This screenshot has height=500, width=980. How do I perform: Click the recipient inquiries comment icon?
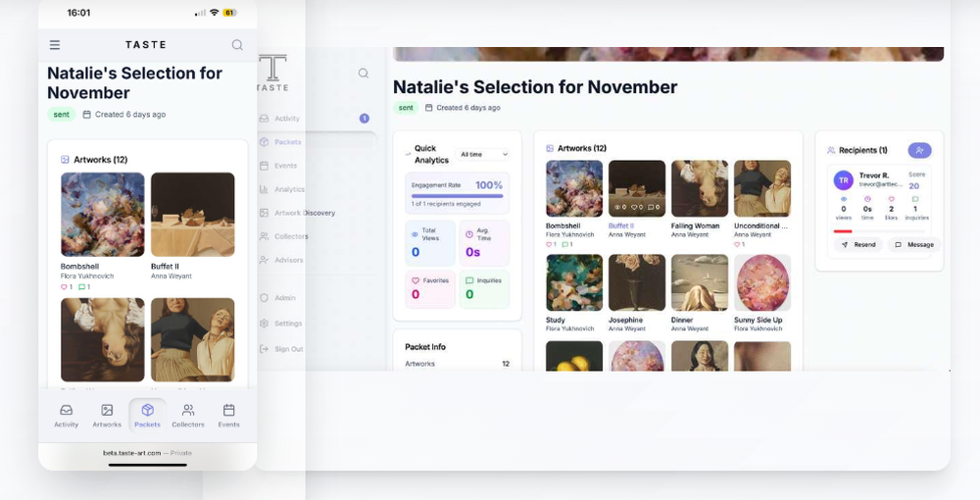[x=915, y=199]
